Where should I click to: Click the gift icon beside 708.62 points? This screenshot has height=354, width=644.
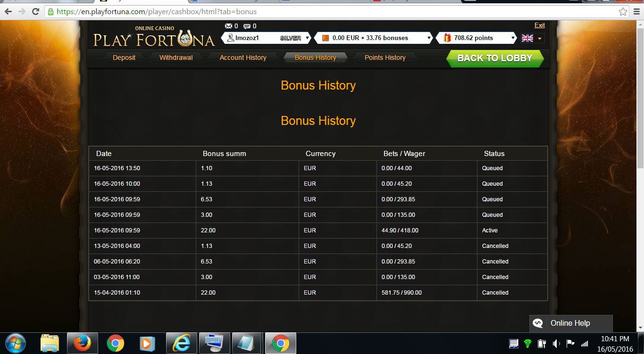coord(447,38)
